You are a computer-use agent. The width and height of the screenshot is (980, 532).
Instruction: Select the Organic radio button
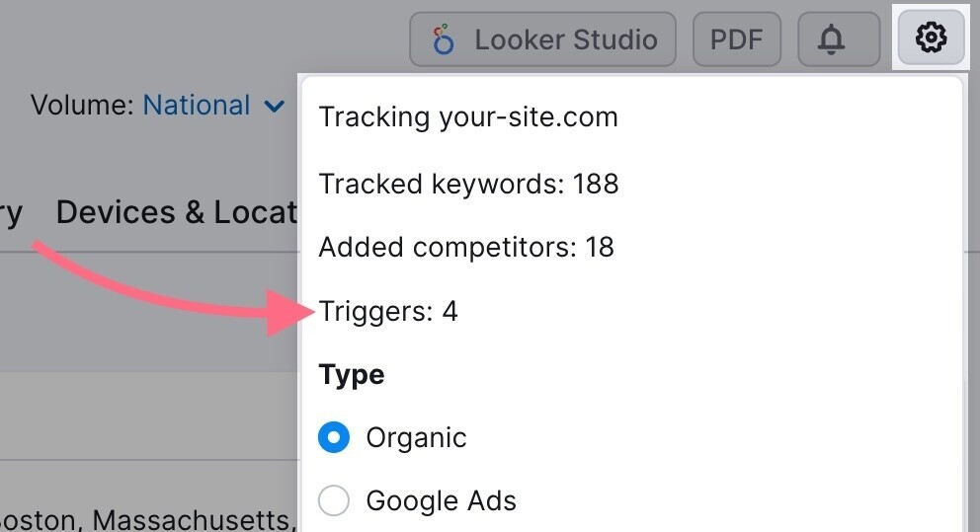[334, 437]
